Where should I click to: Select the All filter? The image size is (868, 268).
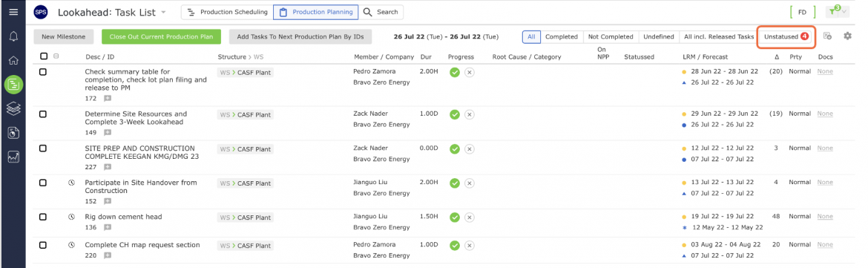pyautogui.click(x=531, y=36)
